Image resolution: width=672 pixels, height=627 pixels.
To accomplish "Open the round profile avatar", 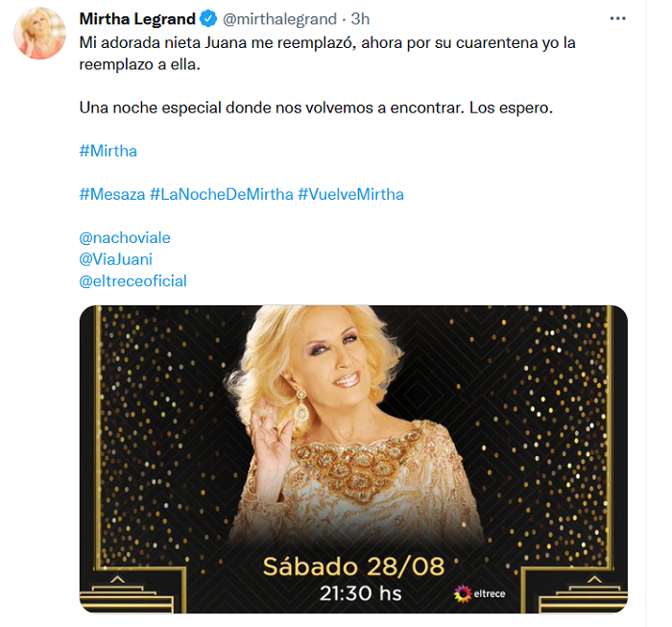I will [40, 33].
